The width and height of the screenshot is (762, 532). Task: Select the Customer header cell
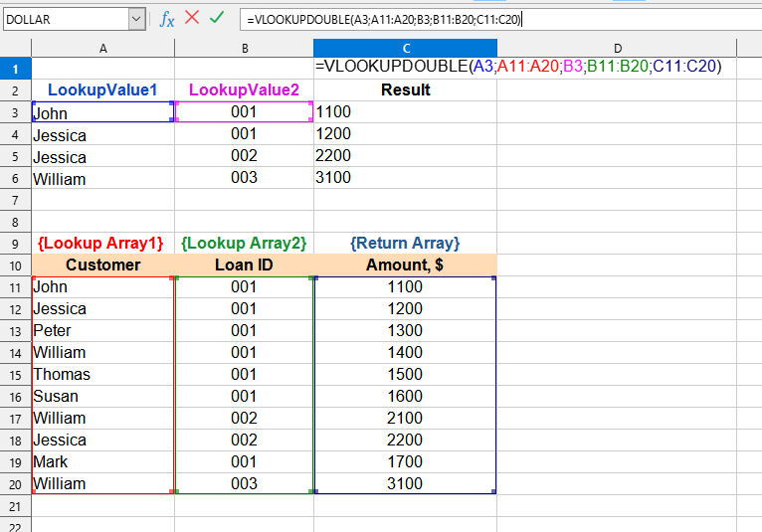(x=103, y=266)
